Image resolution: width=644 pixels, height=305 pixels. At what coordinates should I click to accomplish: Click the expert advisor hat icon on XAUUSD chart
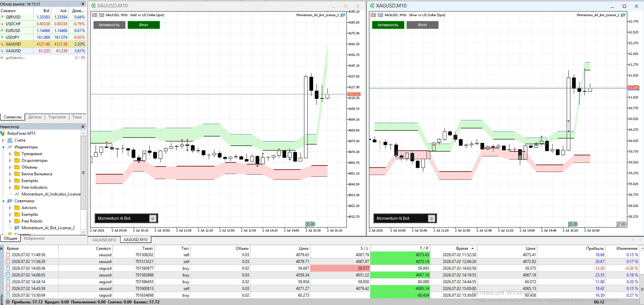click(343, 15)
